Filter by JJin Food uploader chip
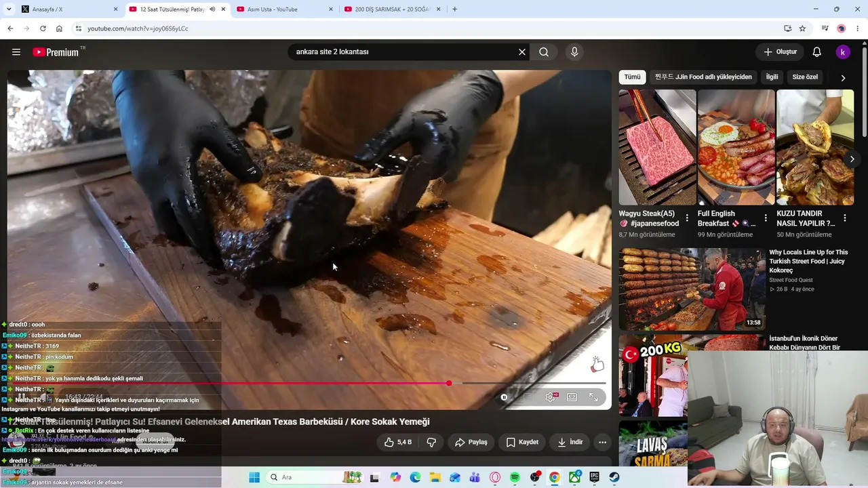868x488 pixels. [x=703, y=77]
